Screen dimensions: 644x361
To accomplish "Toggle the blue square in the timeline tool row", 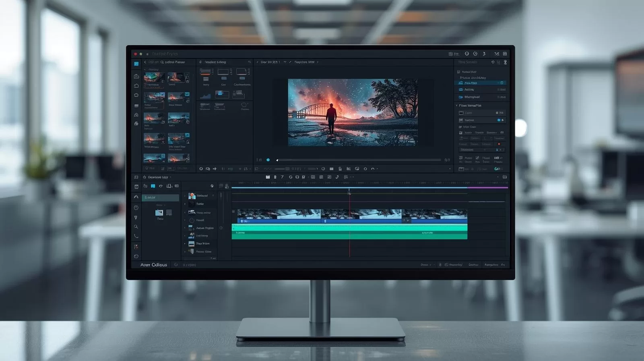I will pos(153,186).
